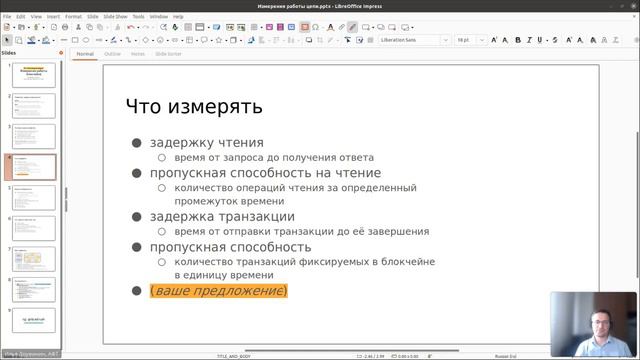Click the horizontal scrollbar below the slide

[x=352, y=350]
